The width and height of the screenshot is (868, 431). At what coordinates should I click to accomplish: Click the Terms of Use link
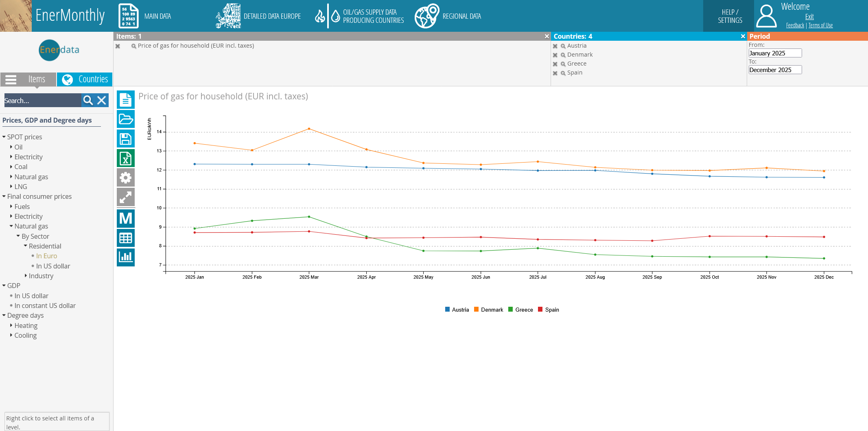coord(820,25)
